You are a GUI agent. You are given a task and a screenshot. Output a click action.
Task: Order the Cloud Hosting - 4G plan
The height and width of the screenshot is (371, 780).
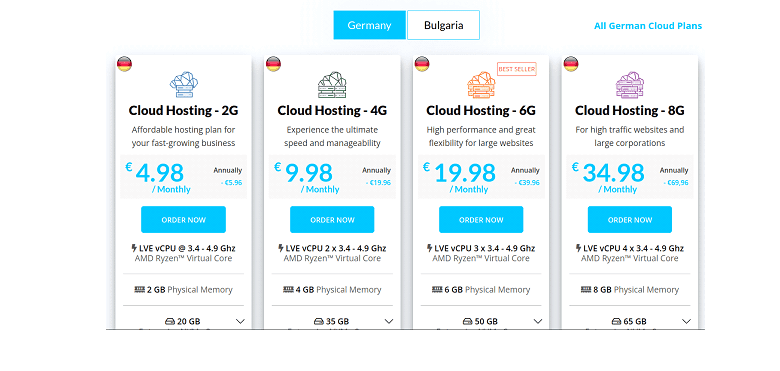[x=332, y=220]
